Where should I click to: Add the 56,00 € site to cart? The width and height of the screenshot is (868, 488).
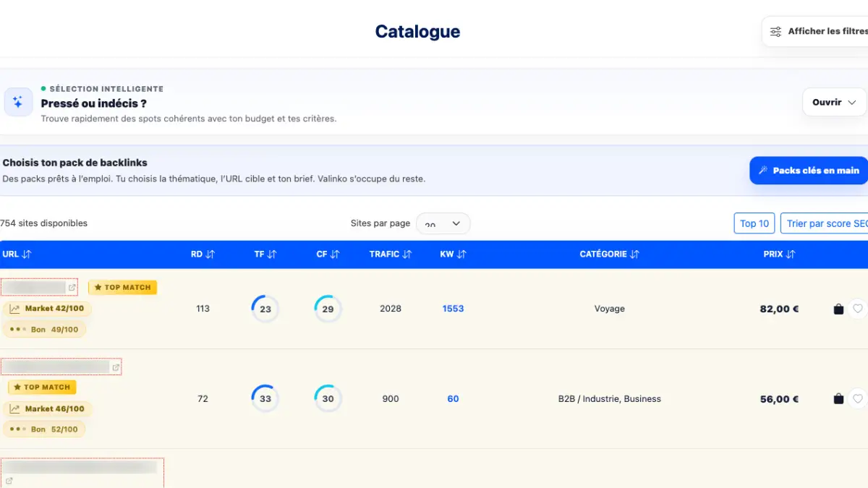[838, 399]
